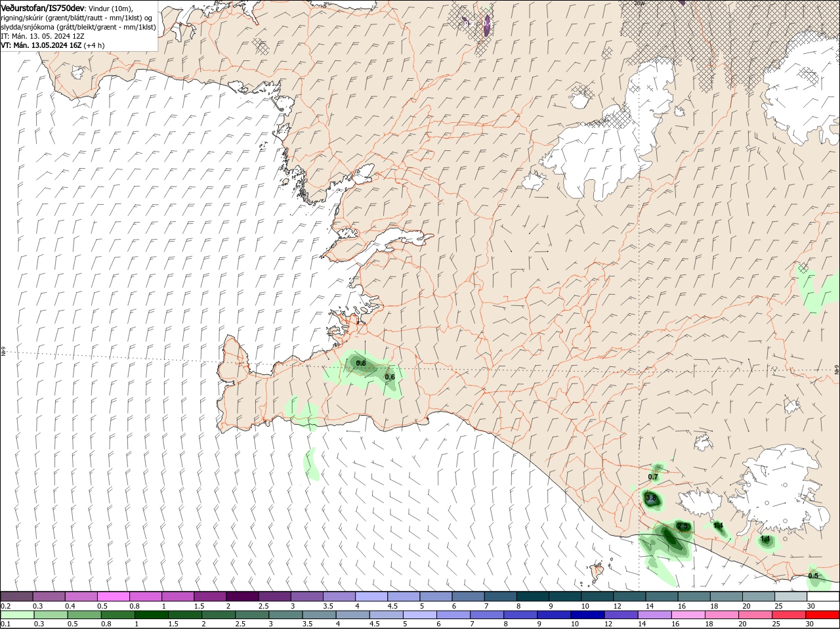Image resolution: width=840 pixels, height=629 pixels.
Task: Pick purple-scale light blue swatch between 4 and 4.5
Action: click(371, 596)
